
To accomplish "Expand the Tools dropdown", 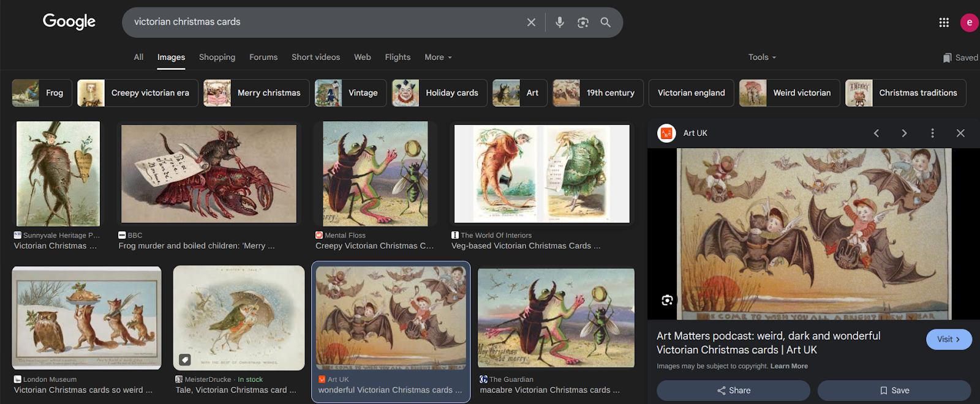I will 762,57.
